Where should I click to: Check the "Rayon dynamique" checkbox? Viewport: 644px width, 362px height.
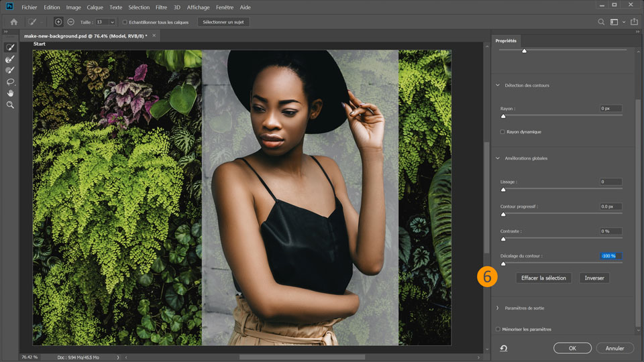click(x=502, y=132)
